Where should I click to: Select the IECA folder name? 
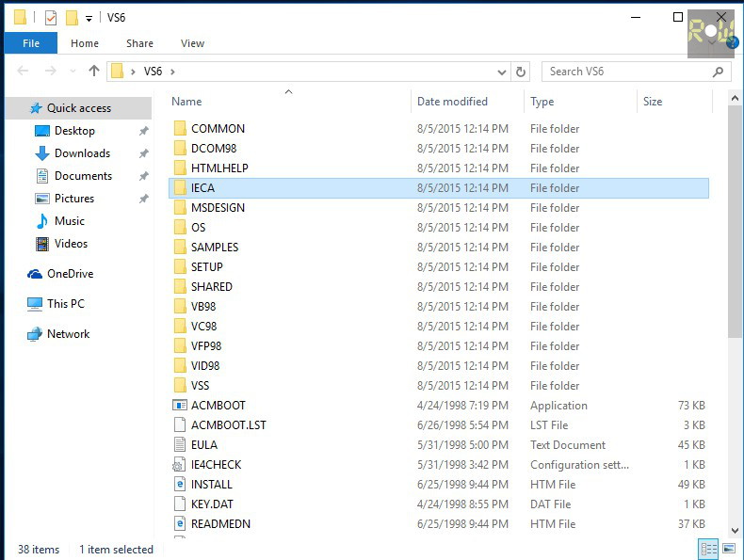pos(202,188)
